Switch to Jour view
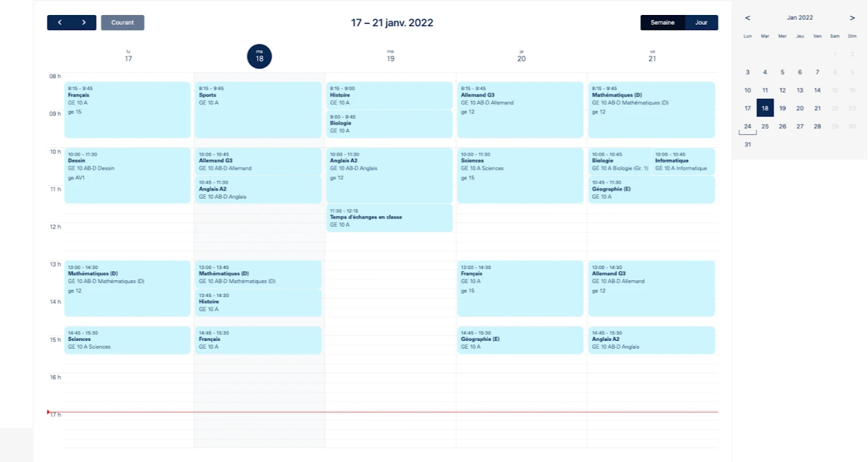868x462 pixels. (x=701, y=23)
